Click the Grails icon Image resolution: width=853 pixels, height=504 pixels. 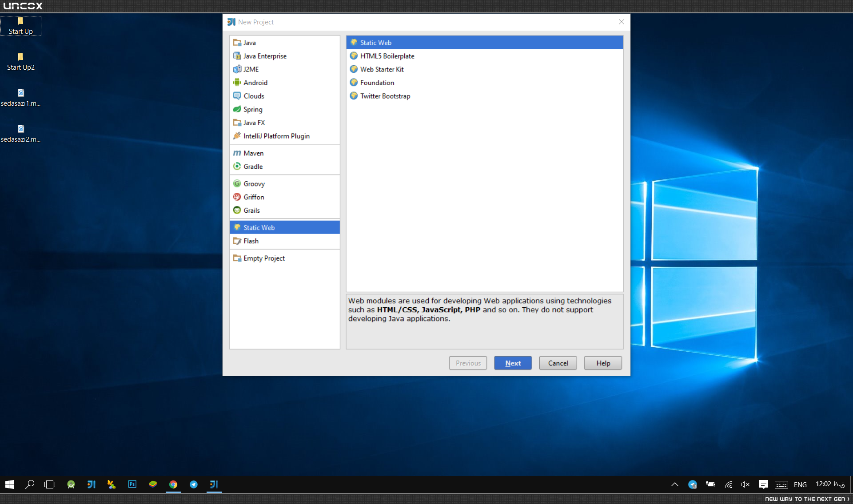coord(237,210)
